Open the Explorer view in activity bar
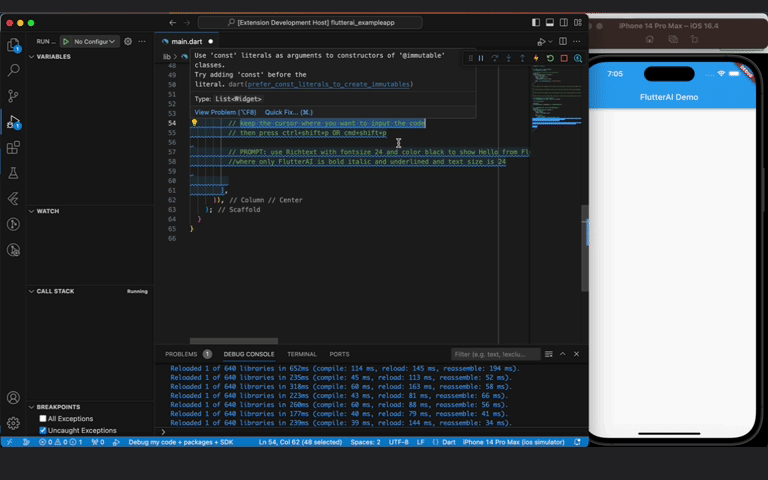 pos(14,45)
